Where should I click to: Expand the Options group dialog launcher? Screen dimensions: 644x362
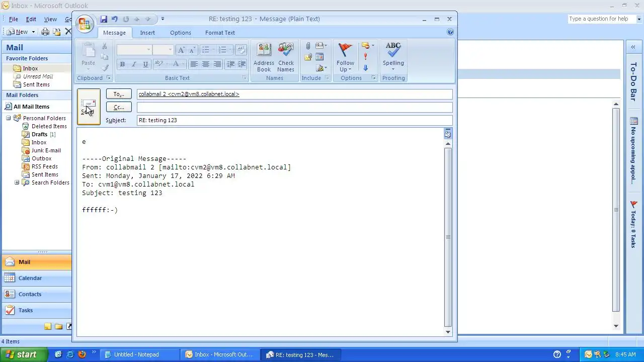pos(374,78)
